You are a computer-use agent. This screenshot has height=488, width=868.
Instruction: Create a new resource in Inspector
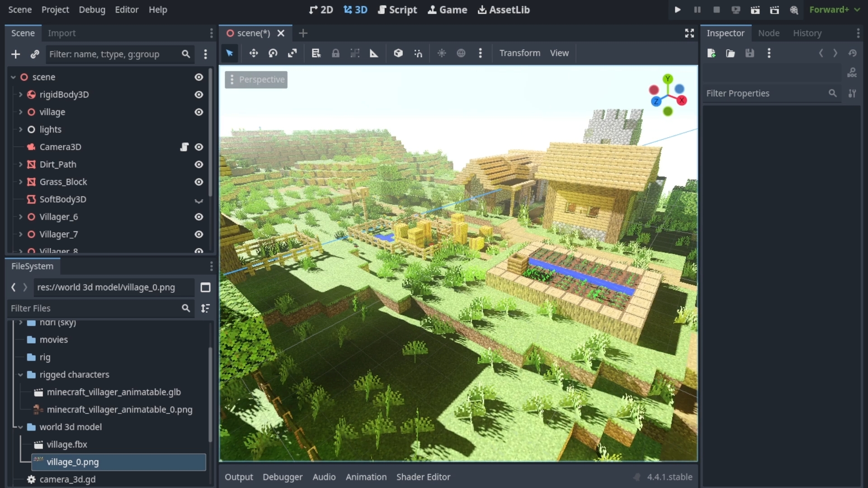point(711,53)
